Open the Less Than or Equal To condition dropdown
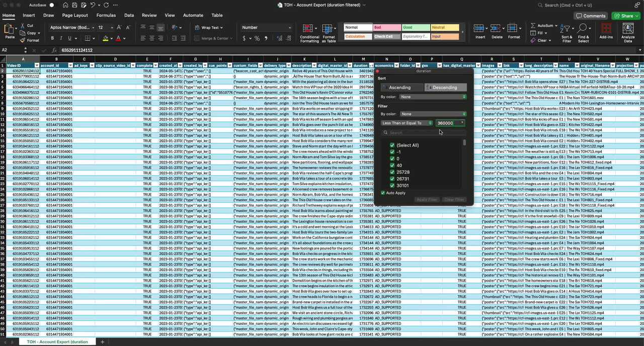Image resolution: width=644 pixels, height=346 pixels. (x=407, y=123)
